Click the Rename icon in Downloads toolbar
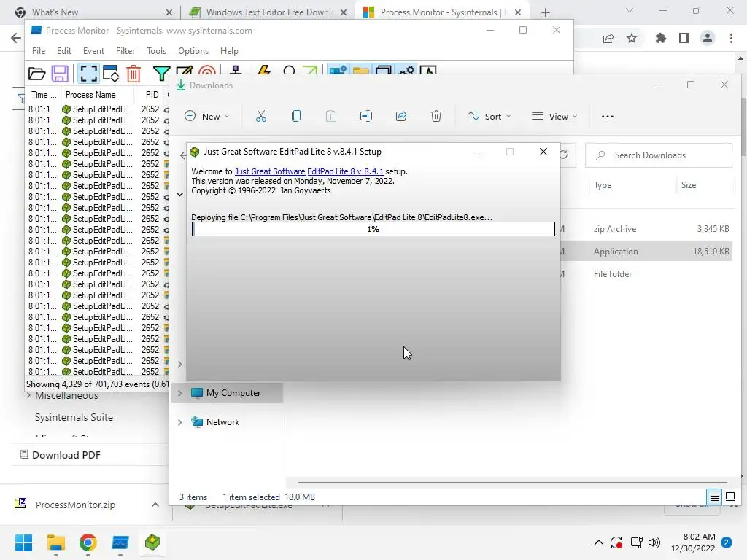This screenshot has width=747, height=560. [366, 116]
